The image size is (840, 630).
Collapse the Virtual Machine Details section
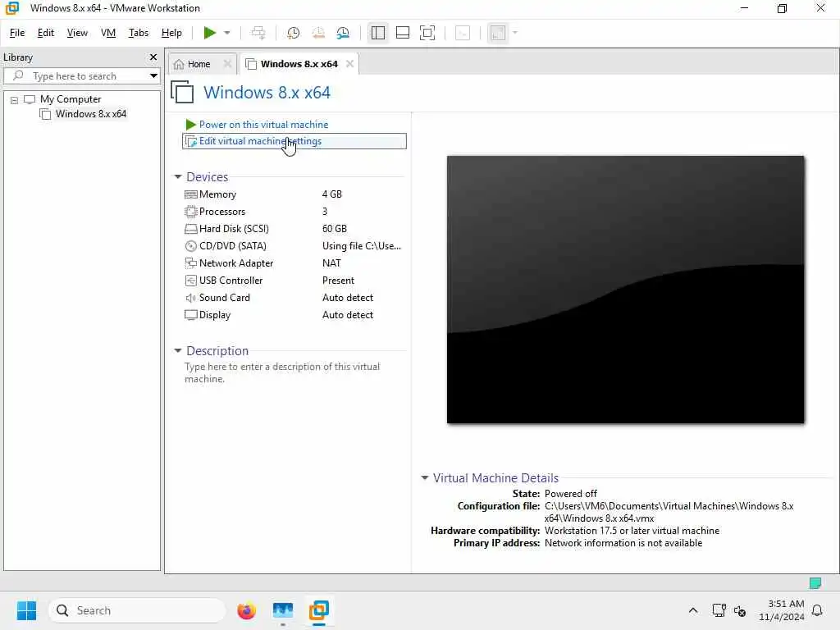pyautogui.click(x=424, y=477)
